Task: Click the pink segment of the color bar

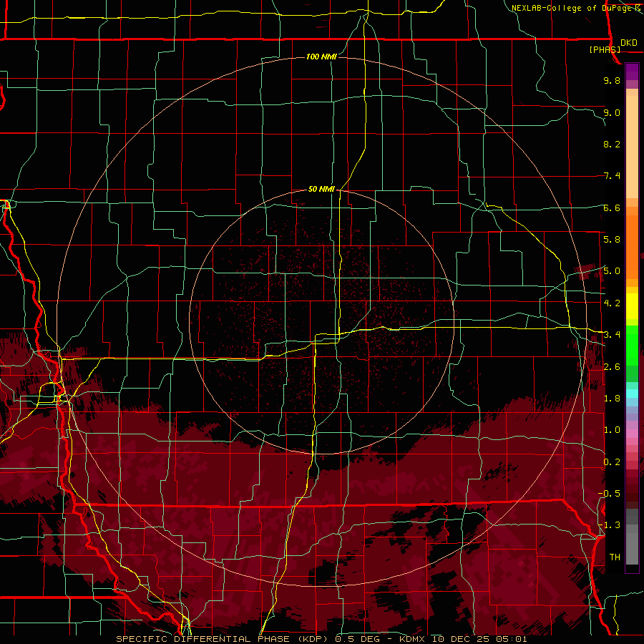Action: [x=632, y=433]
